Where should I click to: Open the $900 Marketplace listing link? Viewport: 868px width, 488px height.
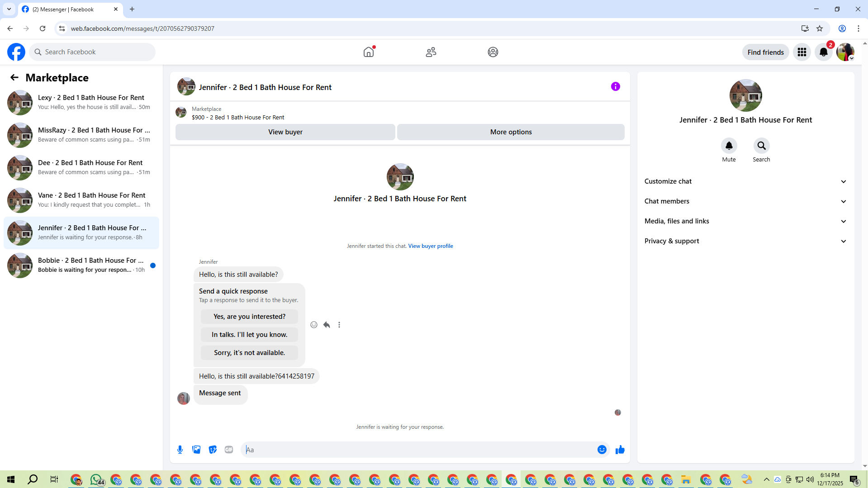pyautogui.click(x=238, y=117)
